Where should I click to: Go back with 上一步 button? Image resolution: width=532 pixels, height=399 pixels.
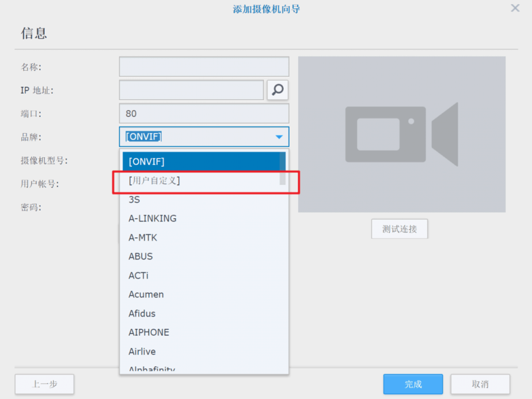pos(44,384)
